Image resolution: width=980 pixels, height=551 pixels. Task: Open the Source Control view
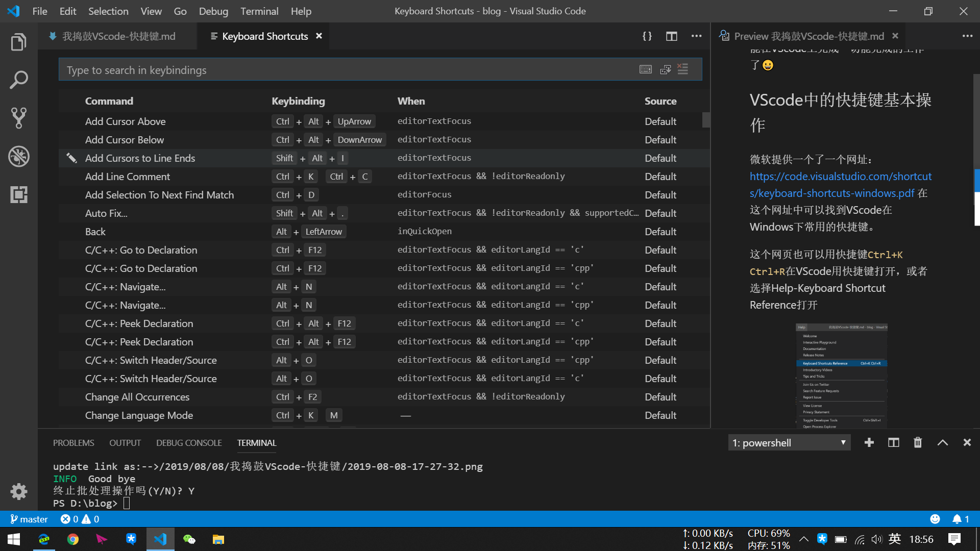(x=19, y=118)
